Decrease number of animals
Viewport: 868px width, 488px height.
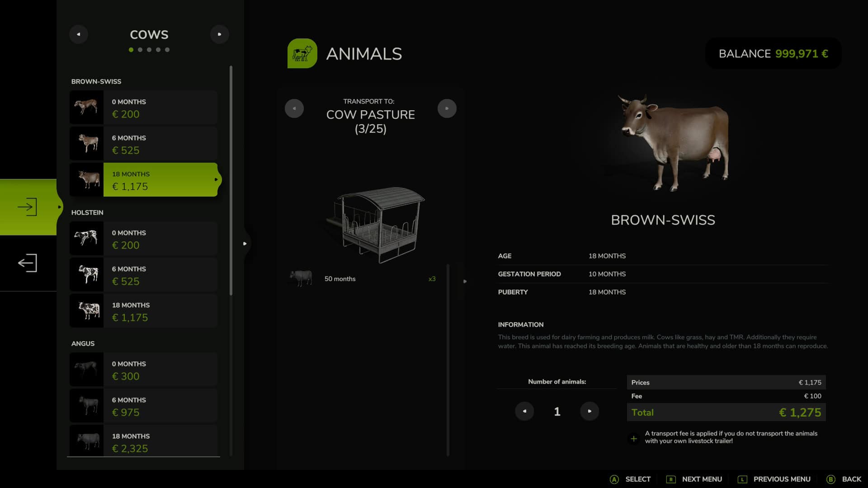pos(524,411)
